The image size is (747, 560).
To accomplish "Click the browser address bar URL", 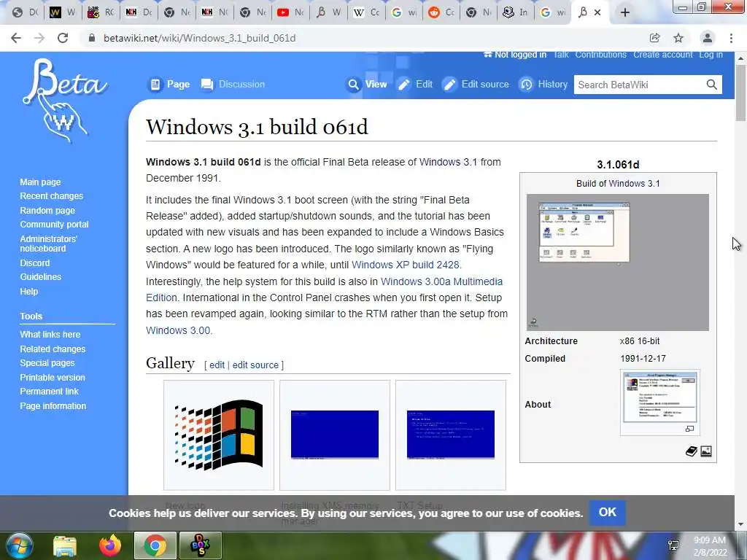I will 200,38.
